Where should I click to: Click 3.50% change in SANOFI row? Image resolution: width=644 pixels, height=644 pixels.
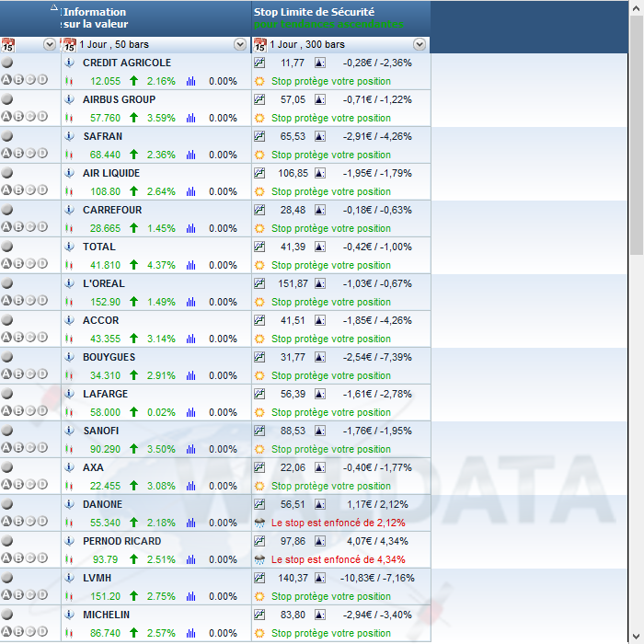tap(161, 449)
